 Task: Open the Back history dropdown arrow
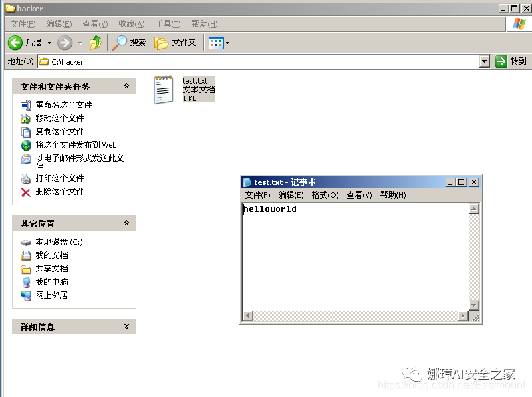(x=50, y=43)
